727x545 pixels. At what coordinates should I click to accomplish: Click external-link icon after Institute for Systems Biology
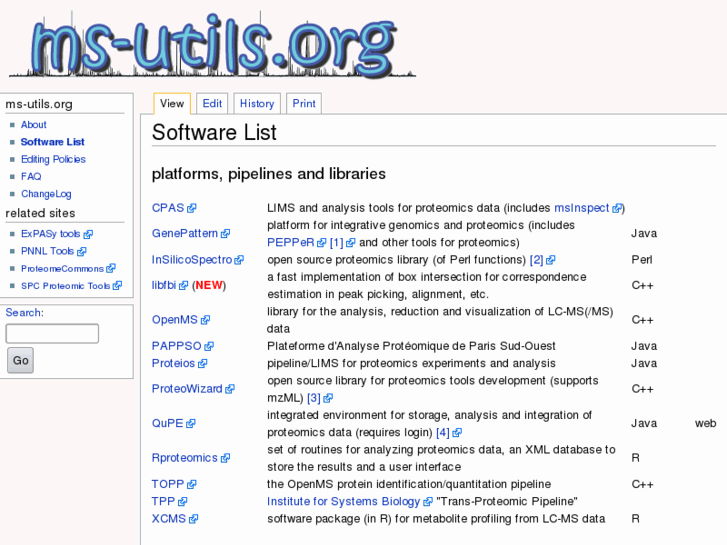[x=427, y=502]
